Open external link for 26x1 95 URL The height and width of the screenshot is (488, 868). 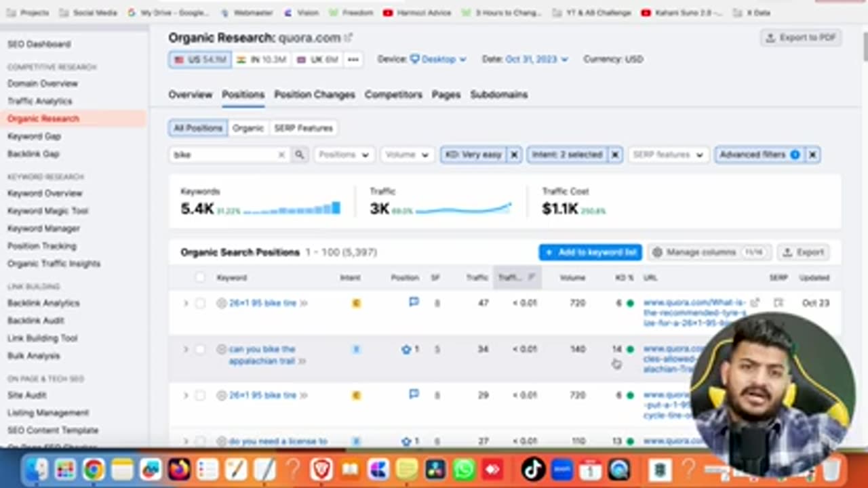(754, 302)
